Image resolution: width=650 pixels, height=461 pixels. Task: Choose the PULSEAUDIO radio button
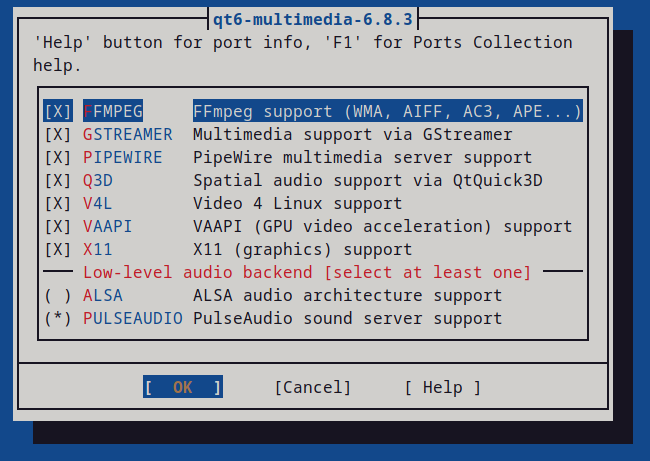click(57, 318)
